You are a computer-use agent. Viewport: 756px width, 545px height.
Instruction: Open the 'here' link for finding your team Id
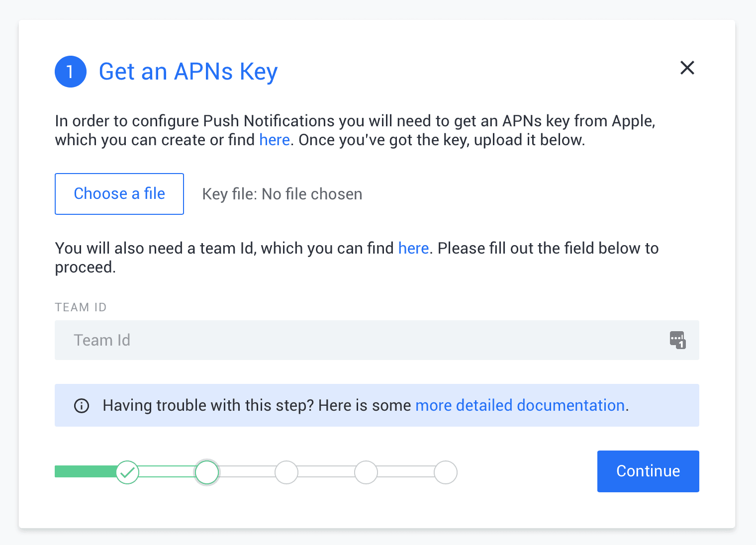pos(413,248)
